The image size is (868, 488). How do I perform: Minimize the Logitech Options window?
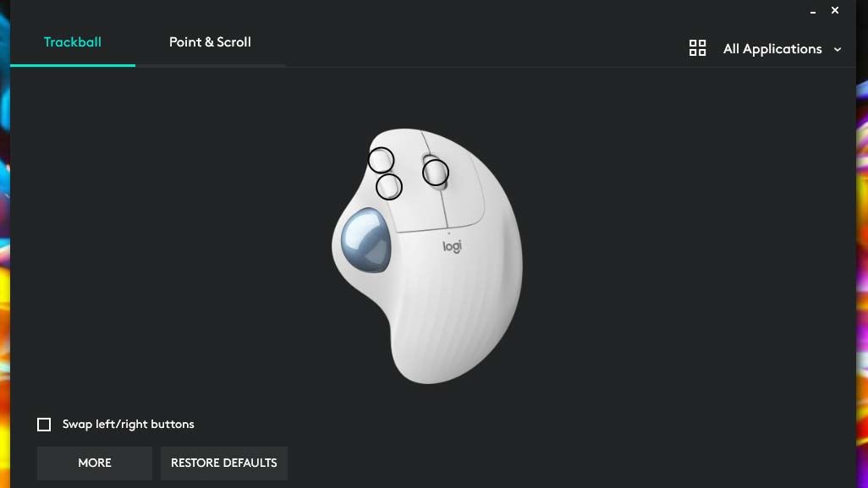(813, 11)
